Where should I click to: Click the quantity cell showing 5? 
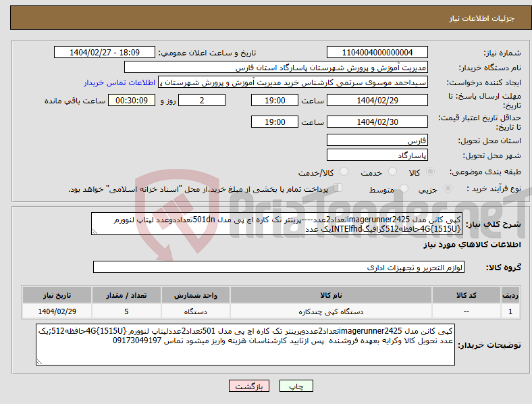pyautogui.click(x=126, y=311)
